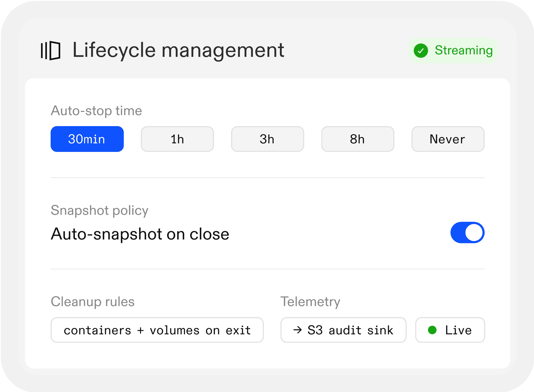Set auto-stop time to 1h
This screenshot has width=534, height=392.
coord(177,139)
